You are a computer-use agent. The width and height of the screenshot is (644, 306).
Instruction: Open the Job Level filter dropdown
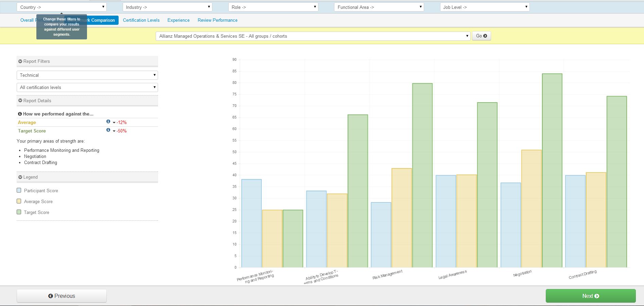click(485, 7)
